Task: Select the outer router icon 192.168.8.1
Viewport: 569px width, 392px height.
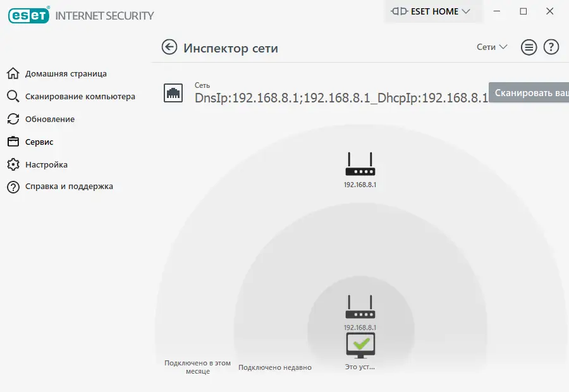Action: click(360, 164)
